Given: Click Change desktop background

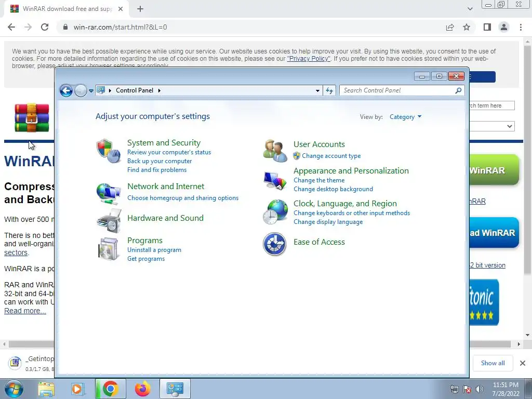Looking at the screenshot, I should coord(333,189).
